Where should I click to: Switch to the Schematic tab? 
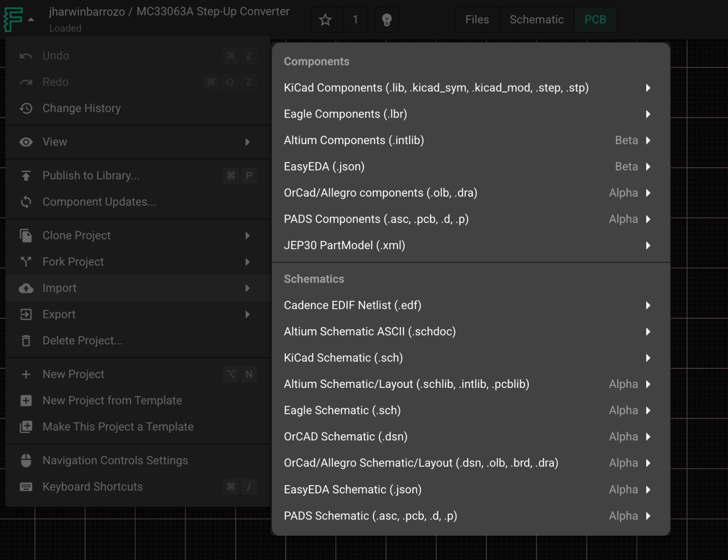click(x=537, y=20)
